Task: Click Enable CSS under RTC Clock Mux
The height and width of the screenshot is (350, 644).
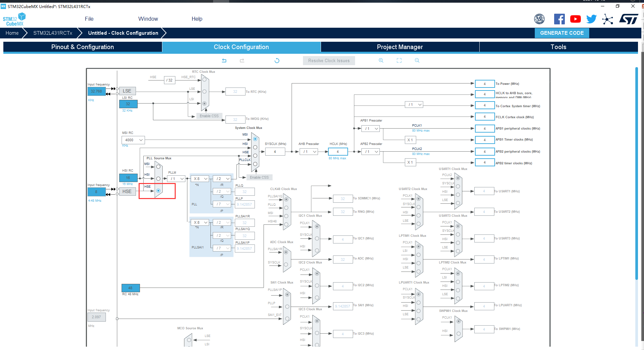Action: coord(209,116)
